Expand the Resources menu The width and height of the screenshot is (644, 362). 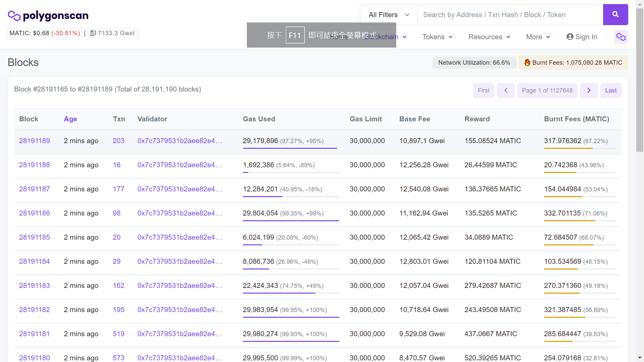point(489,37)
